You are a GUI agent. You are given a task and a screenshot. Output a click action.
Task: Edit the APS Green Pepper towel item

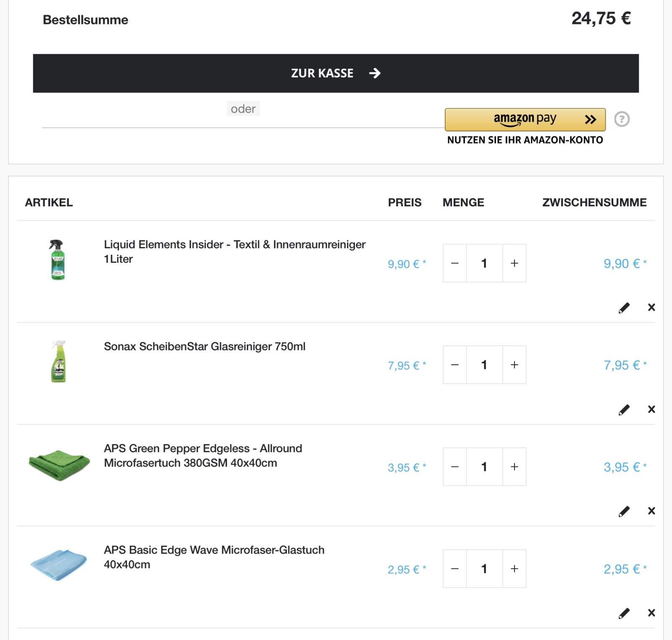pyautogui.click(x=624, y=511)
